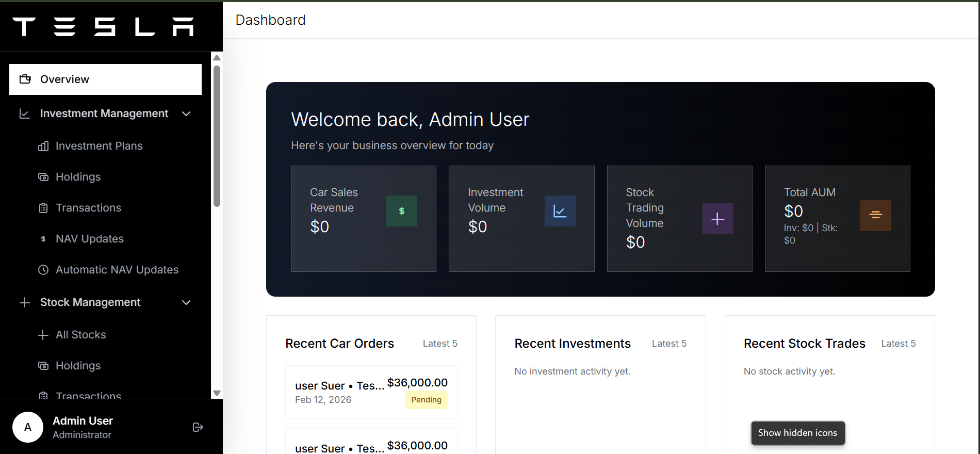Click the Dashboard page title
The height and width of the screenshot is (454, 980).
pyautogui.click(x=271, y=20)
